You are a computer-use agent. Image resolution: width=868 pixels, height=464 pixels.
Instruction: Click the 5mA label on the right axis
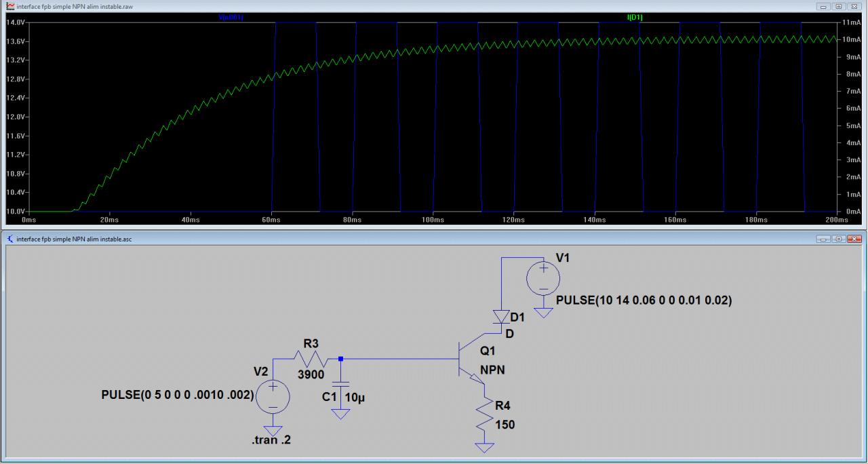coord(853,126)
